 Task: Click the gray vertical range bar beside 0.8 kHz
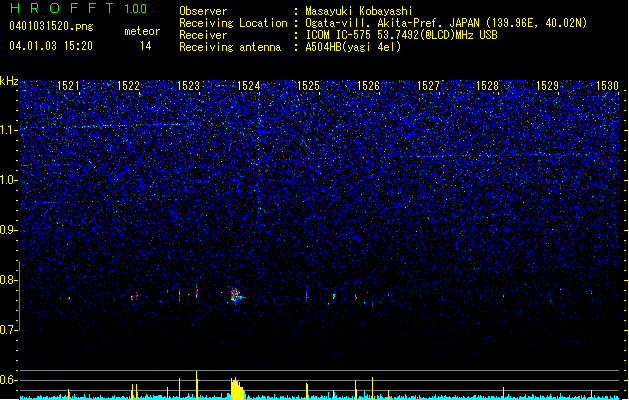20,296
